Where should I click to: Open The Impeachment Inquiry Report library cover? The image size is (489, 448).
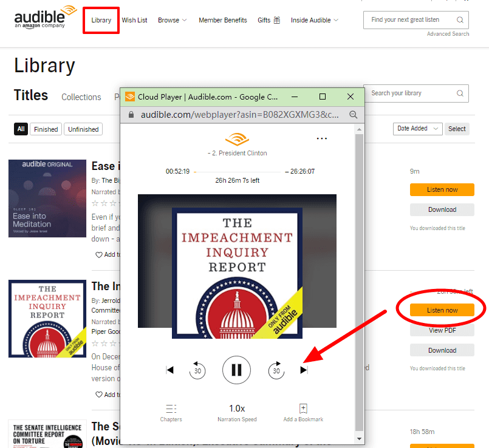point(47,319)
